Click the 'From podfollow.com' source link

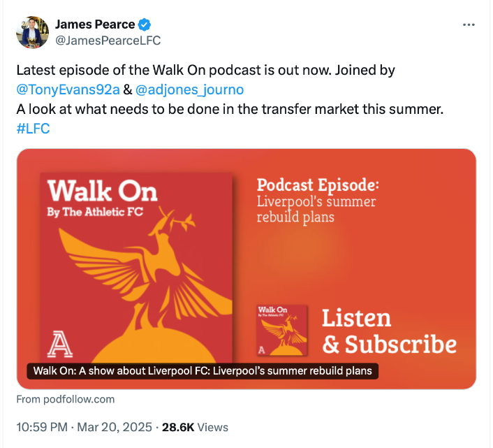66,399
